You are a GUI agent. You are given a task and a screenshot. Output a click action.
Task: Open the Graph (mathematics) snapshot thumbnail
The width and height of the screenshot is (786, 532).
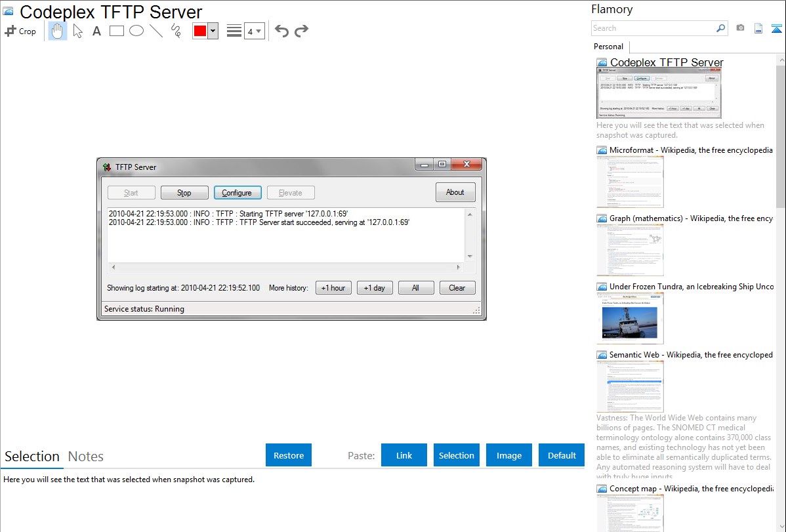[630, 250]
